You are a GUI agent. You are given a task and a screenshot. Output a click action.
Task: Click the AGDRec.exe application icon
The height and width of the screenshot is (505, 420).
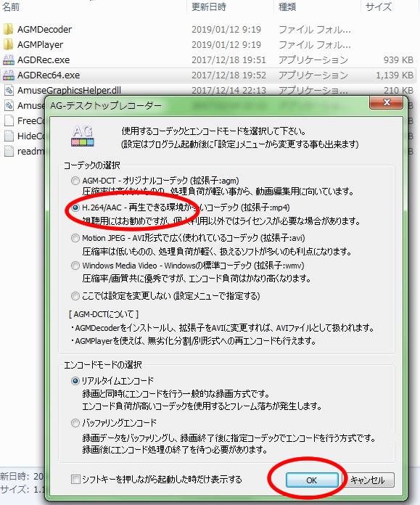click(9, 59)
